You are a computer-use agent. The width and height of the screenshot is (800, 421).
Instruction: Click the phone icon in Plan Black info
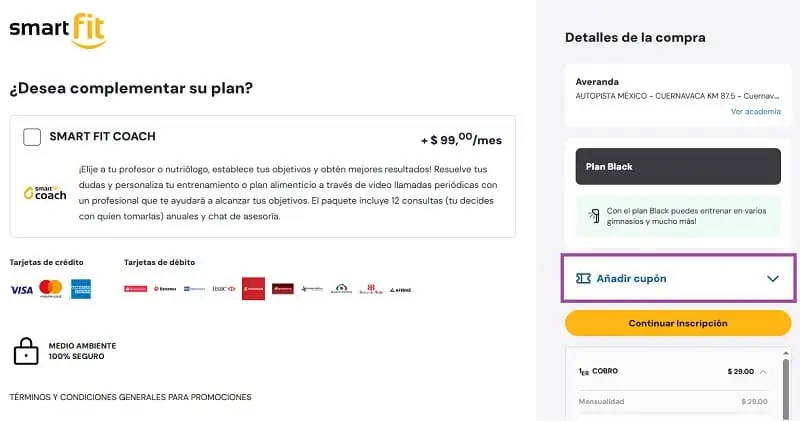594,216
